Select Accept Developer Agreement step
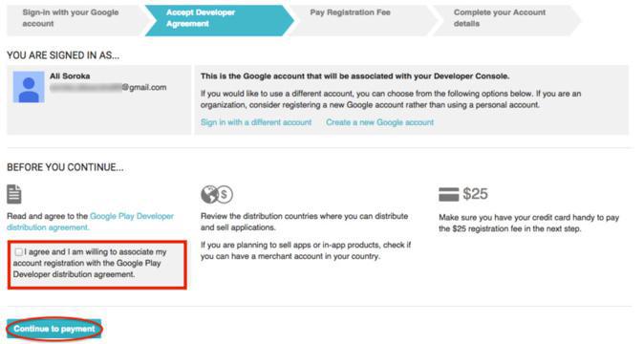 pyautogui.click(x=219, y=18)
